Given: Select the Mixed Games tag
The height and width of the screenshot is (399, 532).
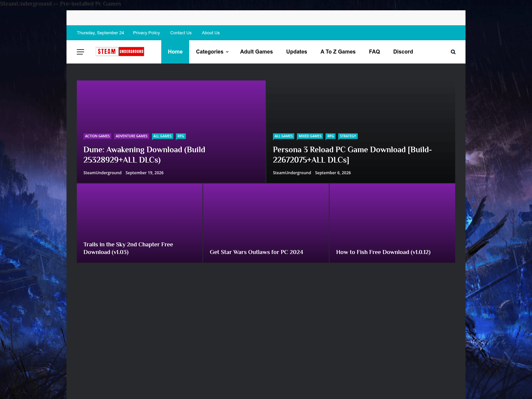Looking at the screenshot, I should [310, 136].
